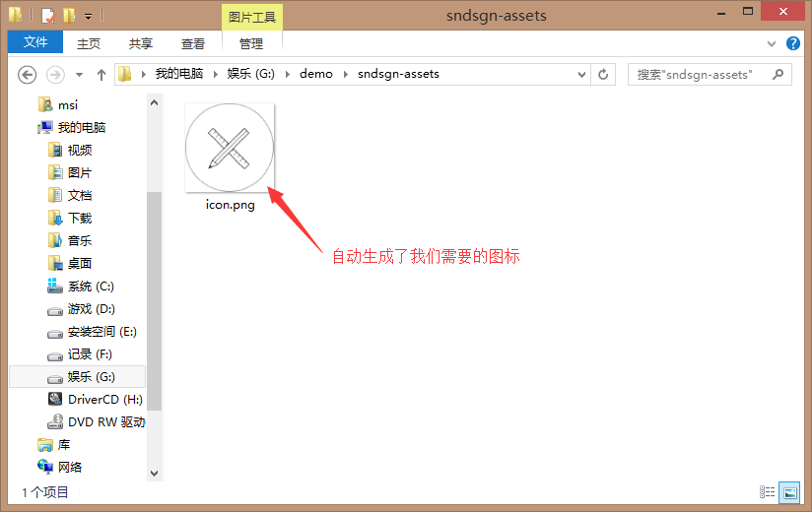
Task: Select the 记录 (F:) drive
Action: 90,354
